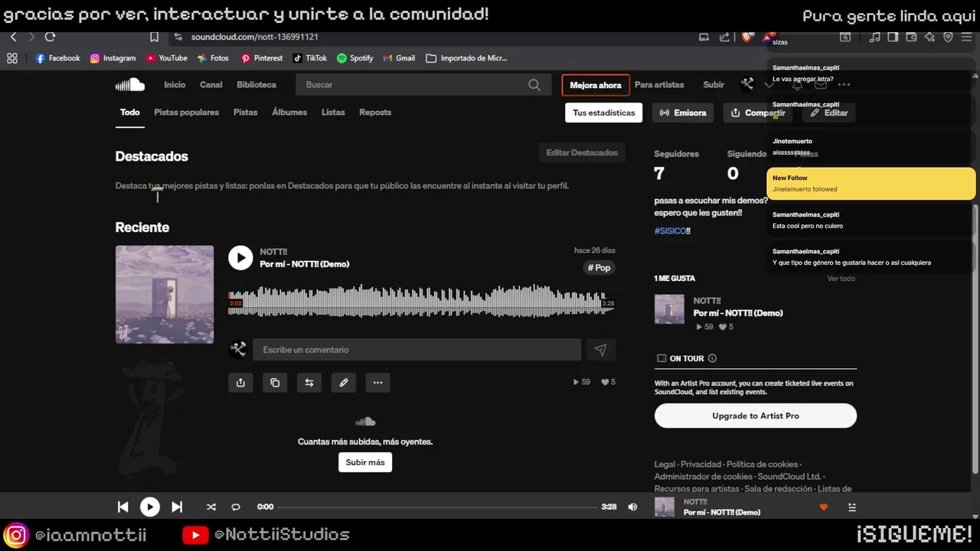Click the browser reload icon
980x551 pixels.
coord(51,37)
